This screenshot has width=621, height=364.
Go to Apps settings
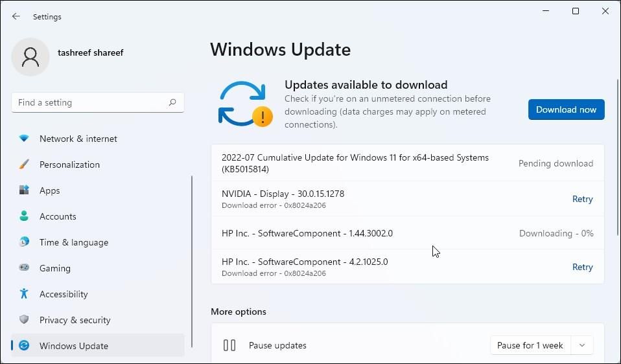pyautogui.click(x=97, y=190)
